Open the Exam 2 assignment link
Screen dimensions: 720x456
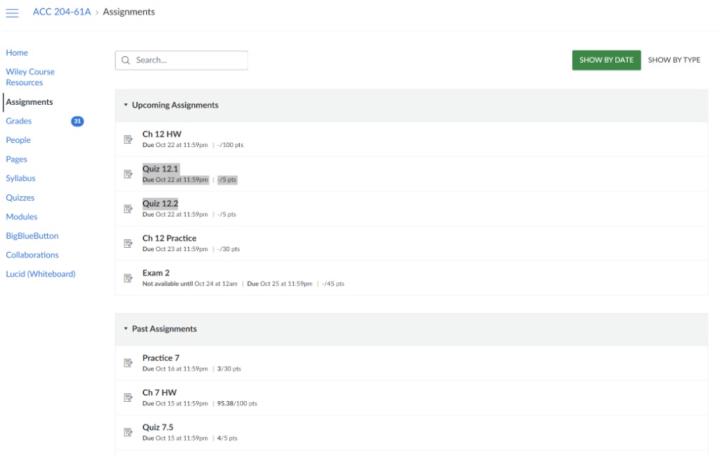click(x=155, y=273)
